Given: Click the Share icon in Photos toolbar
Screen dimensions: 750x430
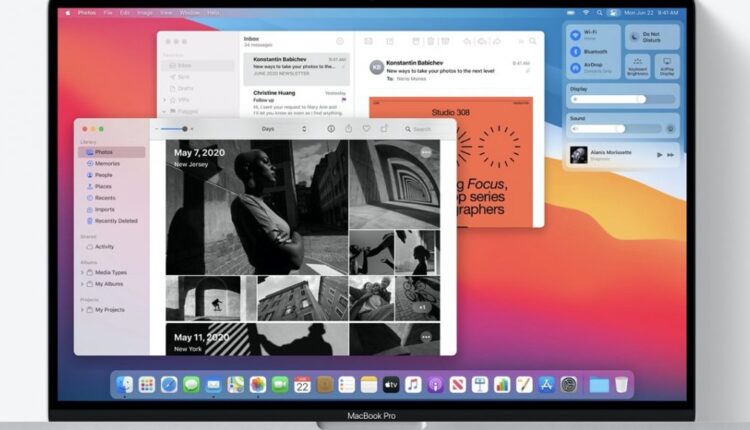Looking at the screenshot, I should coord(349,129).
